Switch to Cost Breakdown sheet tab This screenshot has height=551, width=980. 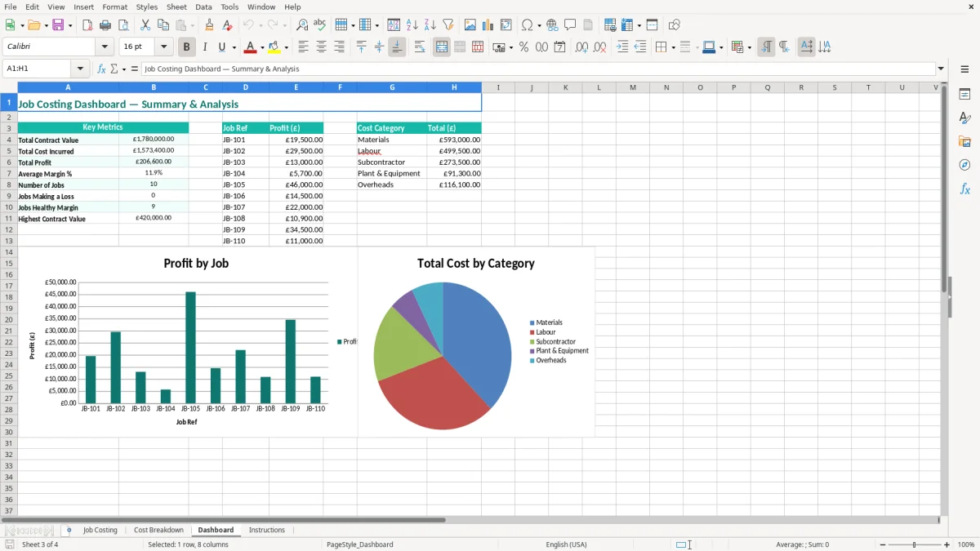point(158,531)
